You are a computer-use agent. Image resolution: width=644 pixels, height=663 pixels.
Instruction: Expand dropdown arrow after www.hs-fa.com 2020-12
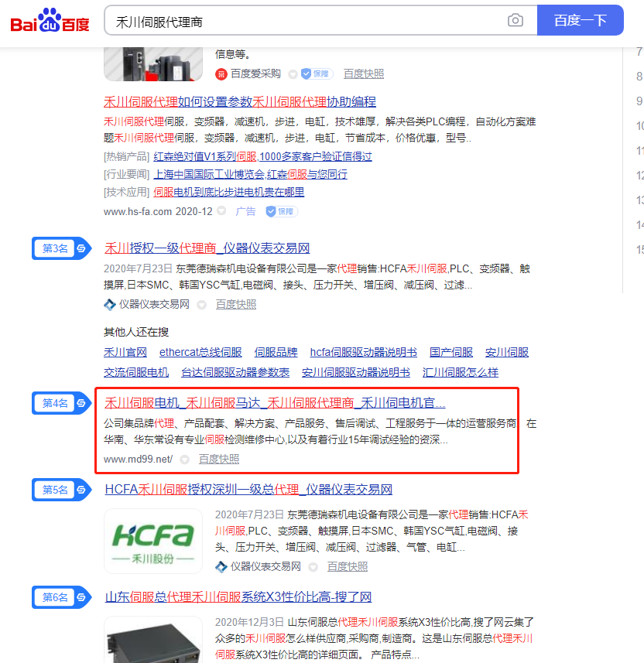point(221,211)
